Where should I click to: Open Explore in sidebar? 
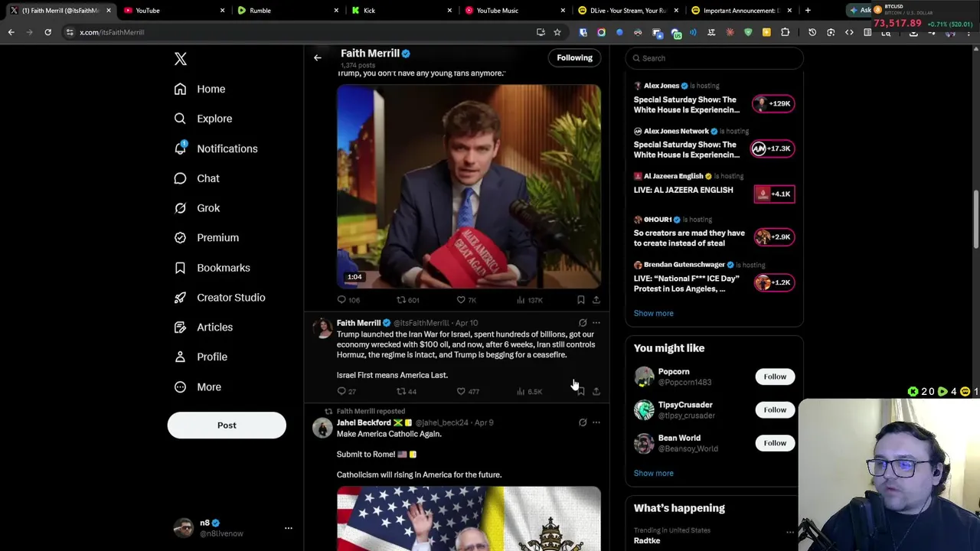click(x=203, y=119)
